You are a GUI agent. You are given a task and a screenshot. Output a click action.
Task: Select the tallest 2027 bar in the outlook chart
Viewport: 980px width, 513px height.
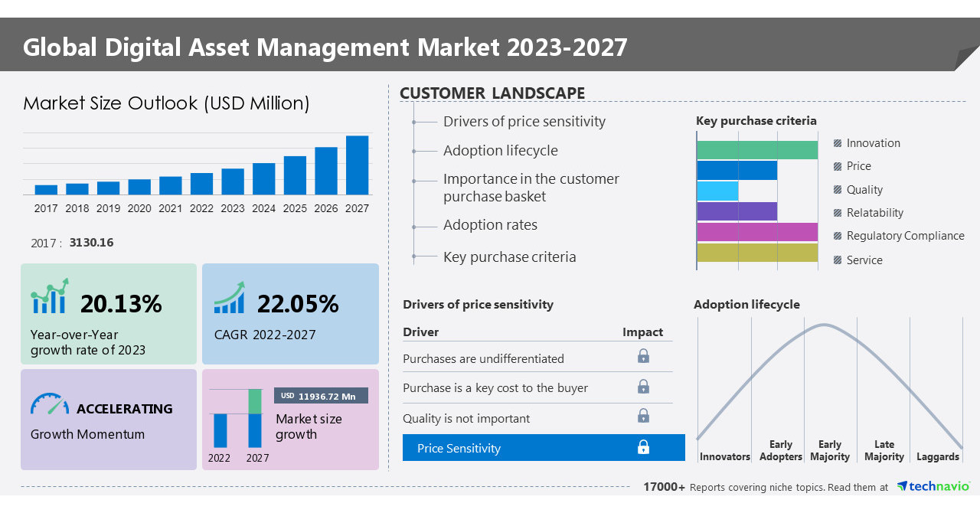coord(357,165)
